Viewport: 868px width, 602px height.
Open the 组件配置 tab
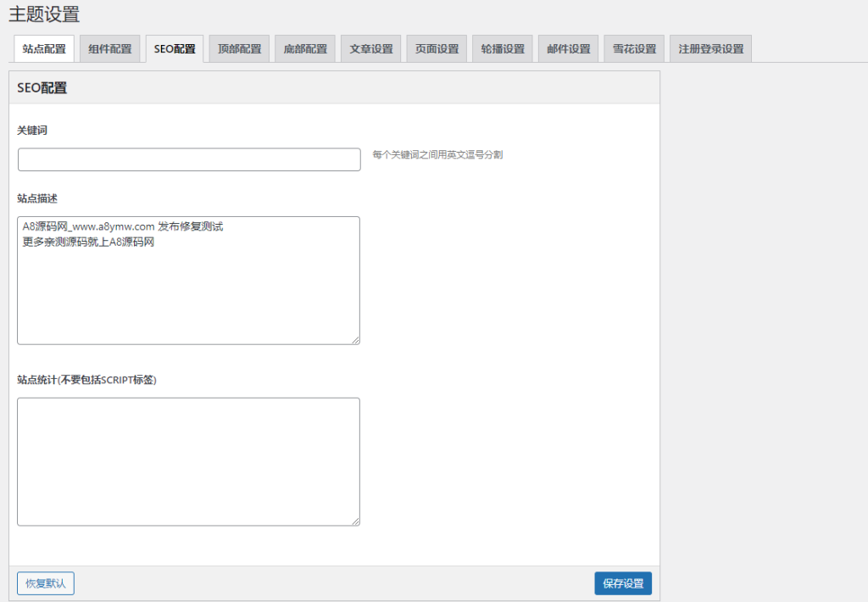coord(109,48)
